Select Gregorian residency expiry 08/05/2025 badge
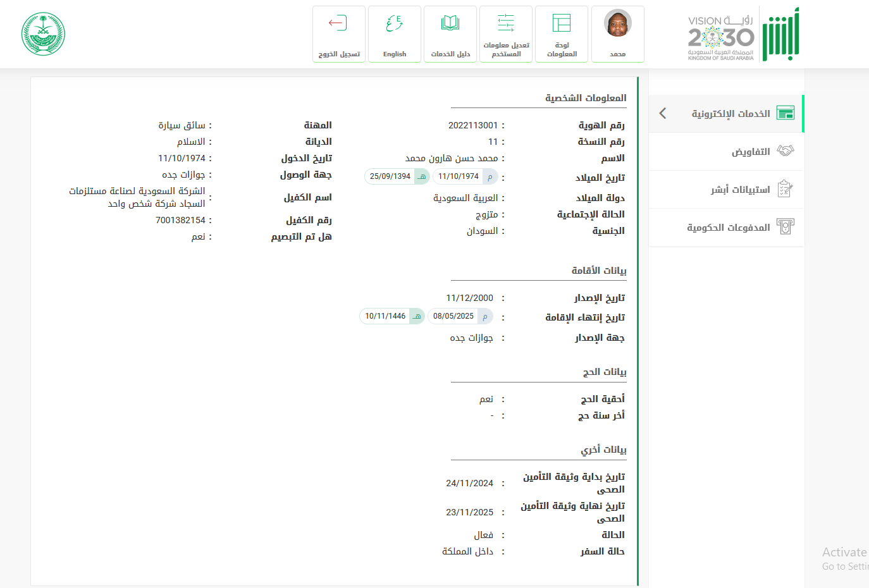The height and width of the screenshot is (588, 869). click(460, 316)
